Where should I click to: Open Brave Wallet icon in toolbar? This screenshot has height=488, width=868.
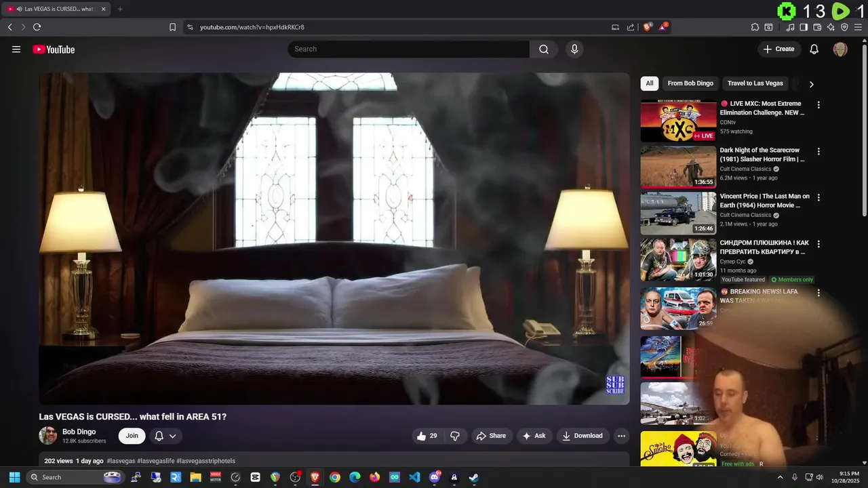pyautogui.click(x=817, y=27)
